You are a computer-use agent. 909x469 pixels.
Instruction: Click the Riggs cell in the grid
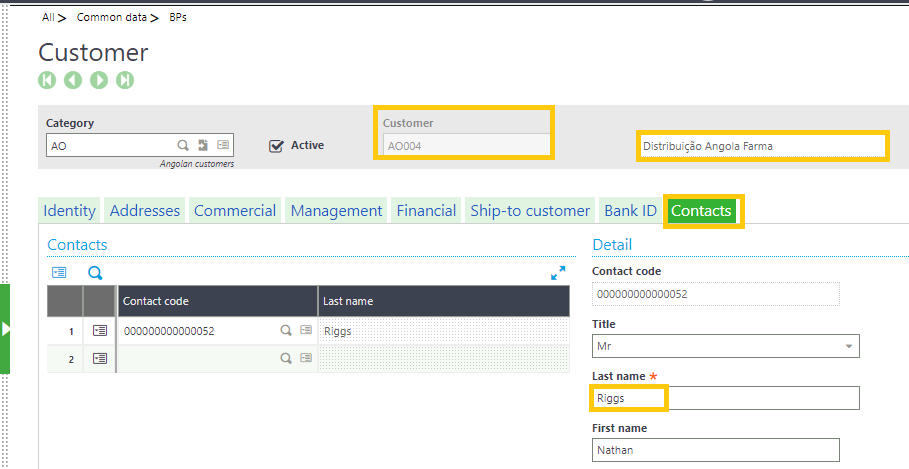click(x=444, y=331)
